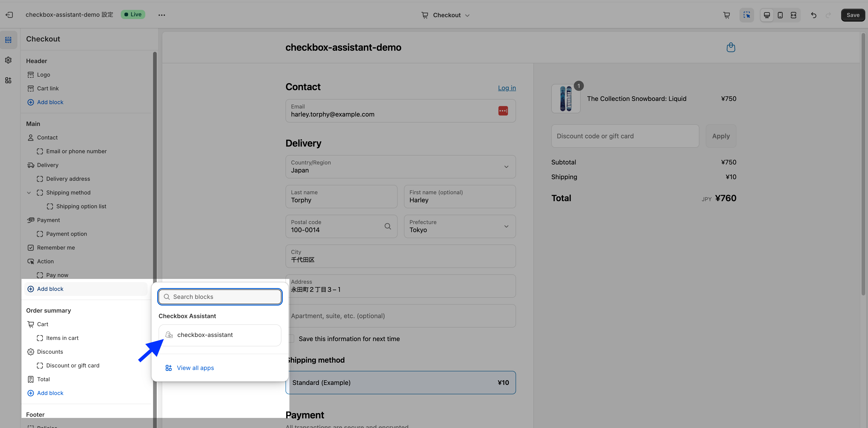Focus the Search blocks field
The height and width of the screenshot is (428, 868).
220,297
